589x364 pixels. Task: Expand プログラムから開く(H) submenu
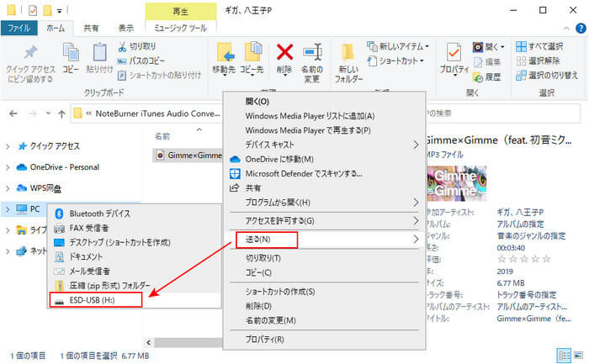point(325,203)
